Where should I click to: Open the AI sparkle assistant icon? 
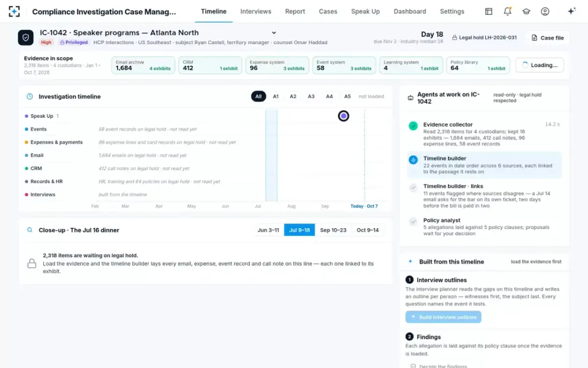click(571, 11)
